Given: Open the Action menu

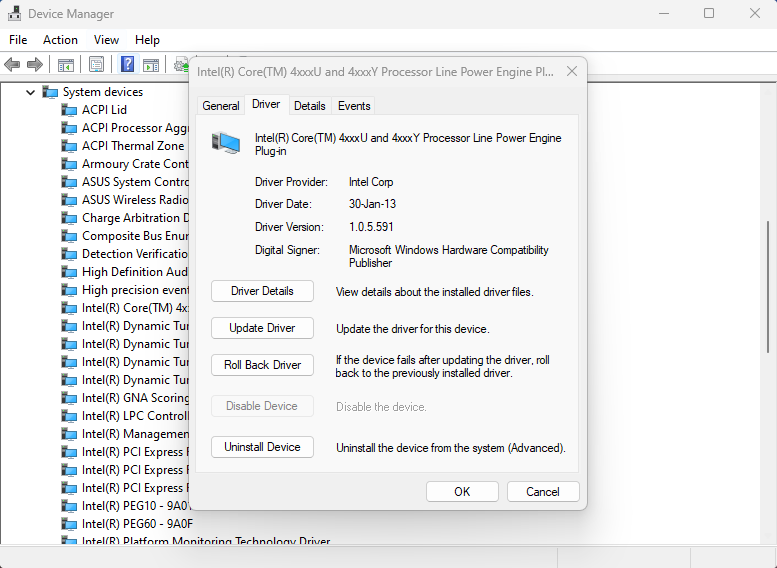Looking at the screenshot, I should [x=60, y=40].
